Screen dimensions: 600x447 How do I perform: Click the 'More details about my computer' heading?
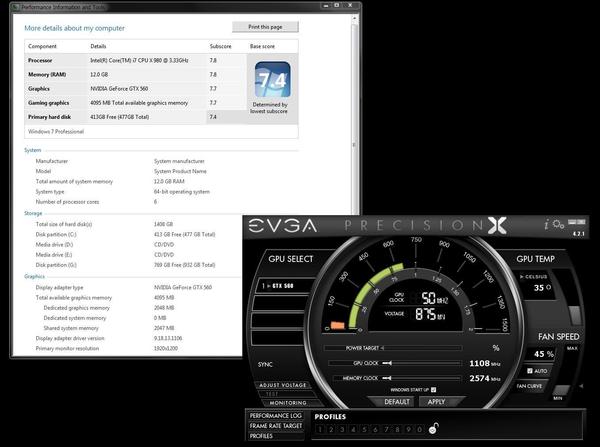74,28
